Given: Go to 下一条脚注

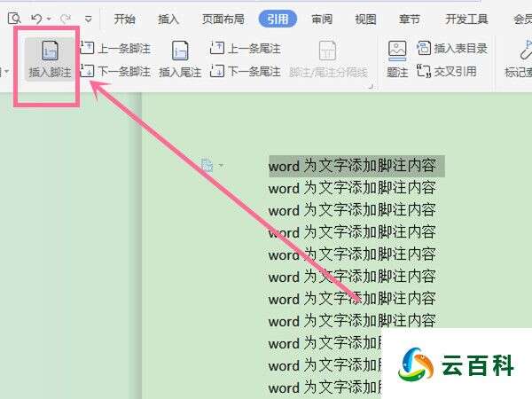Looking at the screenshot, I should pos(115,71).
